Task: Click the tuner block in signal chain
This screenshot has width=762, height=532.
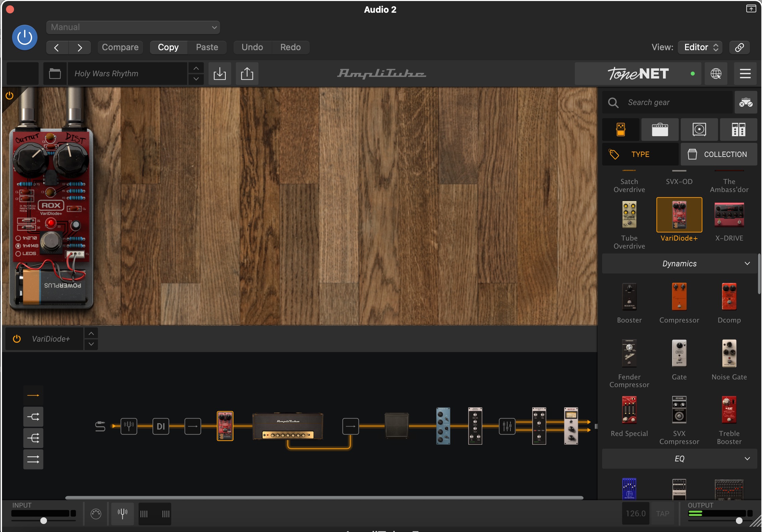Action: [x=129, y=426]
